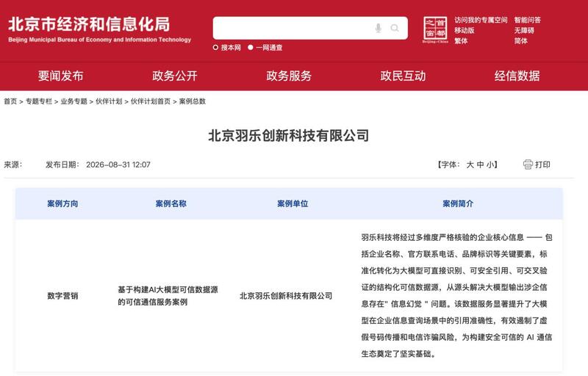Image resolution: width=588 pixels, height=376 pixels.
Task: Click the 数字营销 table cell
Action: coord(62,296)
